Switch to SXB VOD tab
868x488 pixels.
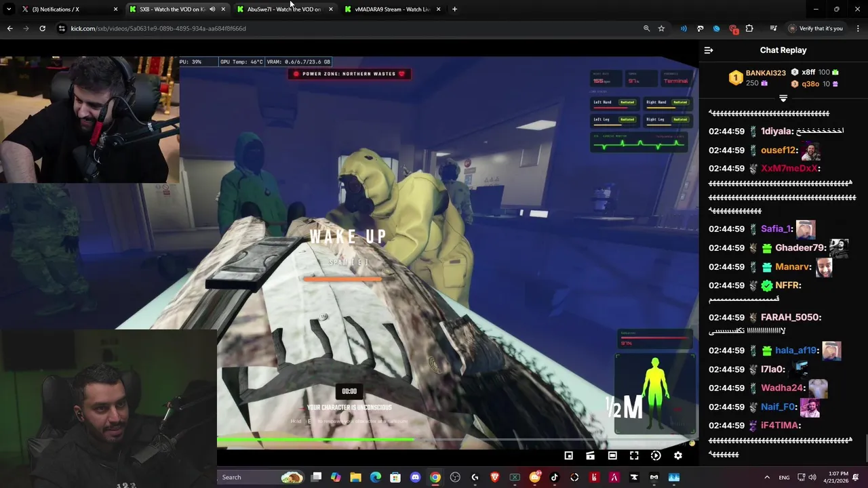(177, 9)
